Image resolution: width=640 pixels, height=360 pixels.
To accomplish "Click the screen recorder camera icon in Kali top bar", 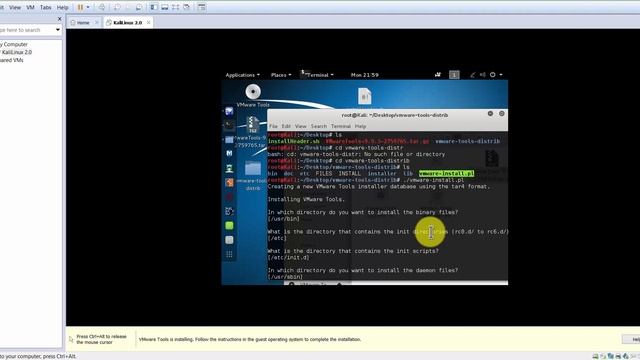I will tap(438, 75).
